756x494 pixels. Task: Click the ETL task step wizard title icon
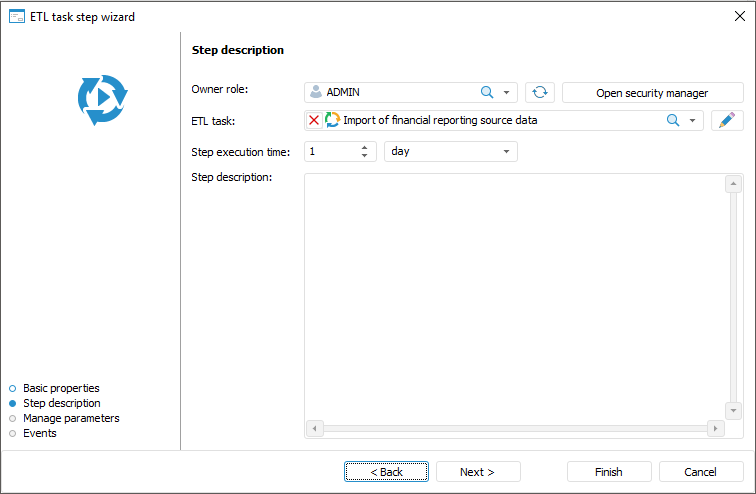[x=16, y=16]
